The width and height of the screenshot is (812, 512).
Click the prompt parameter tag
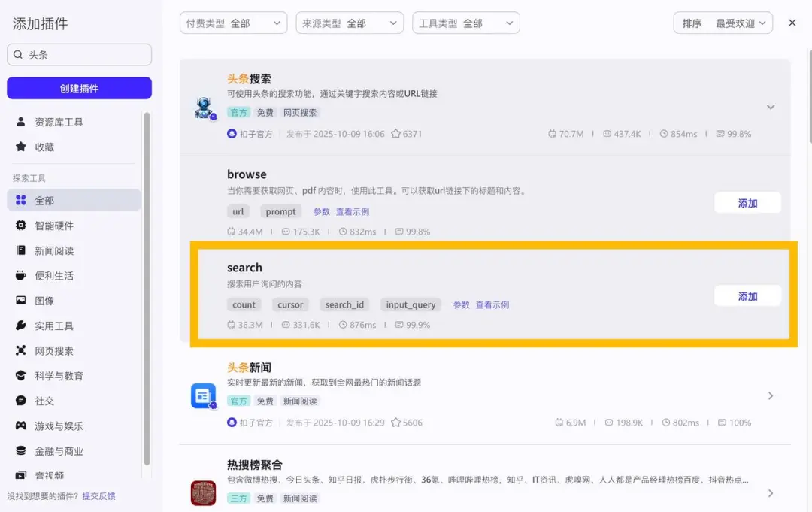(280, 211)
